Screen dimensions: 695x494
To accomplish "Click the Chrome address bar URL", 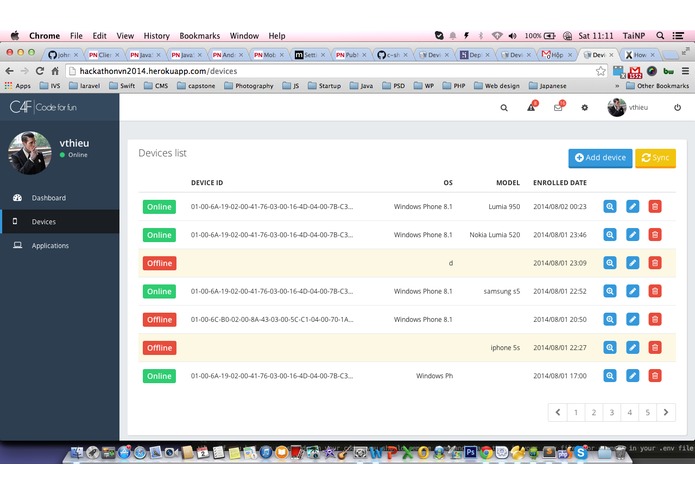I will [158, 71].
